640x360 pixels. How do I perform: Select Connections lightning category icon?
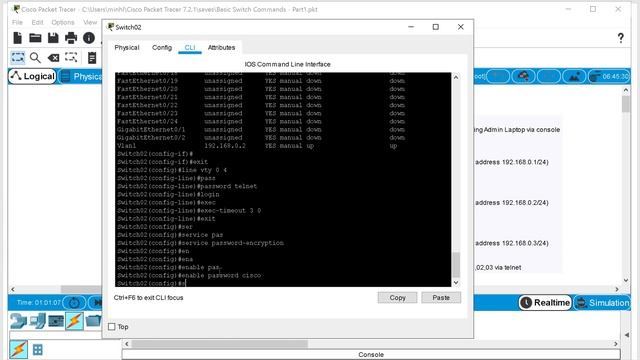(74, 321)
